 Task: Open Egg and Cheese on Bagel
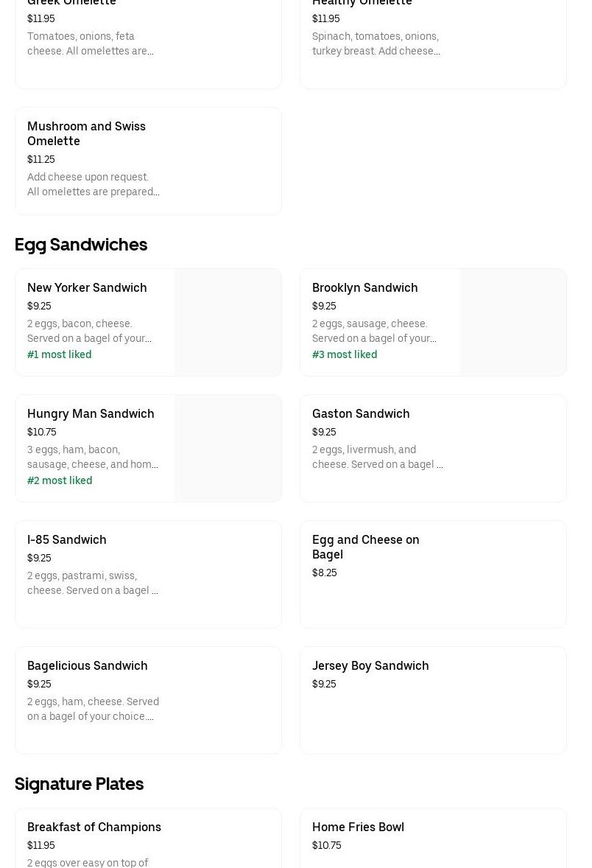click(366, 547)
